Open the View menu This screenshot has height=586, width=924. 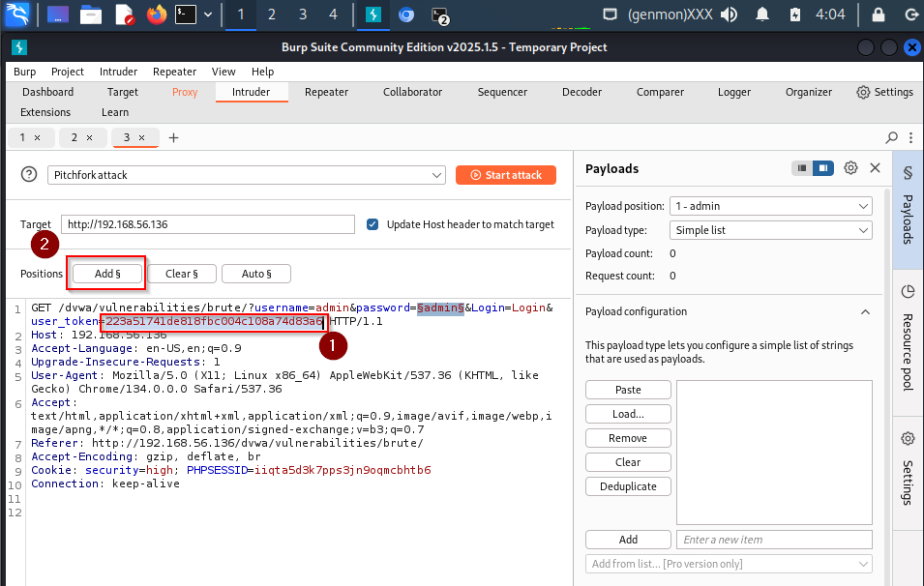[x=224, y=72]
